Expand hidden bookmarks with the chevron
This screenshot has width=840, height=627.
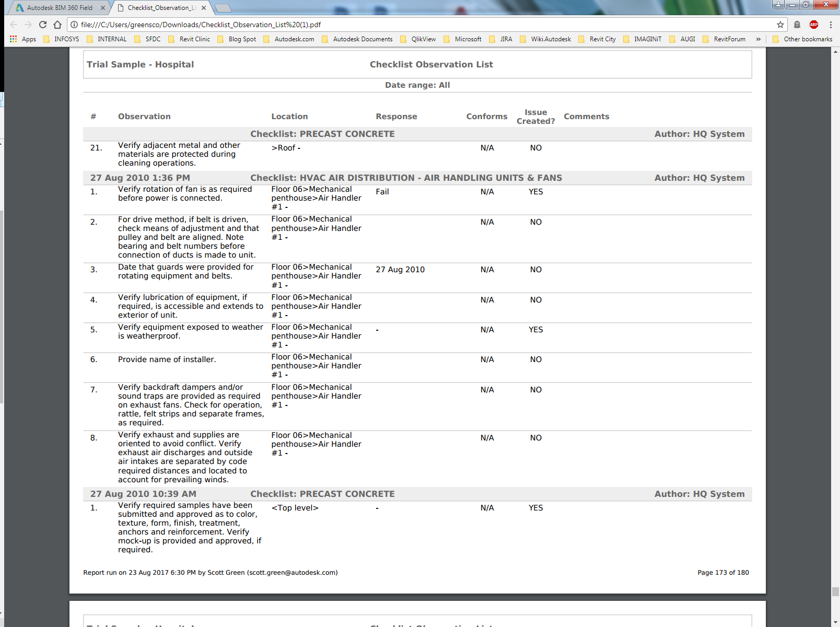tap(759, 39)
